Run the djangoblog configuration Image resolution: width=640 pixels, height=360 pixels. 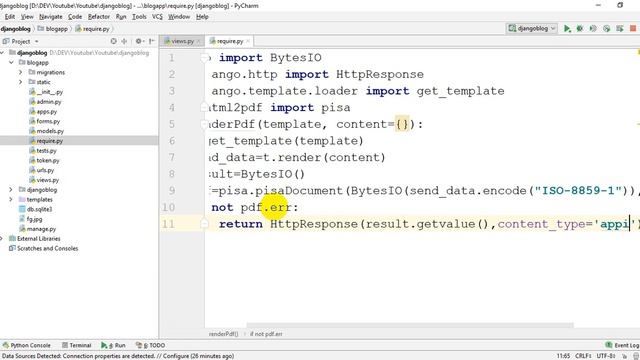(x=567, y=29)
